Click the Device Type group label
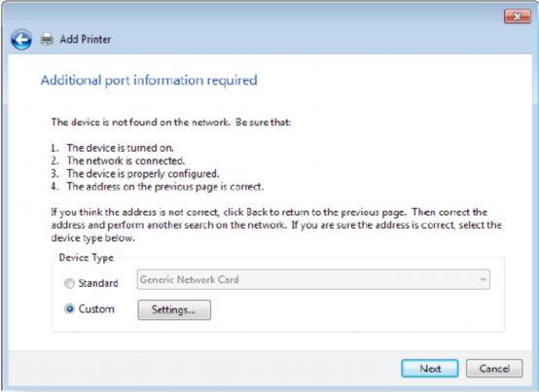 coord(87,258)
